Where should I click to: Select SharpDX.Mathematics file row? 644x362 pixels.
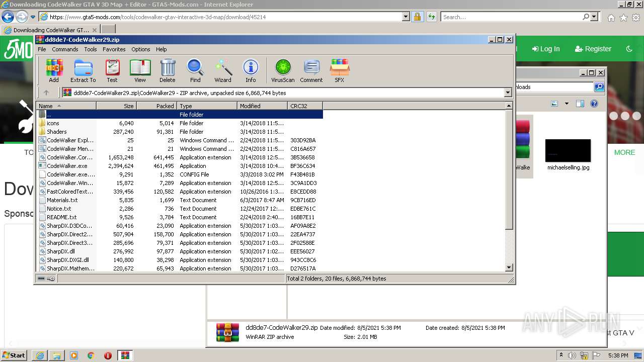(x=180, y=268)
